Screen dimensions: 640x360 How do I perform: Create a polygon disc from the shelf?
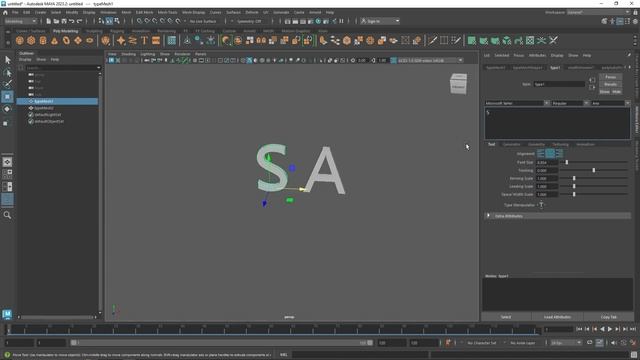(90, 40)
